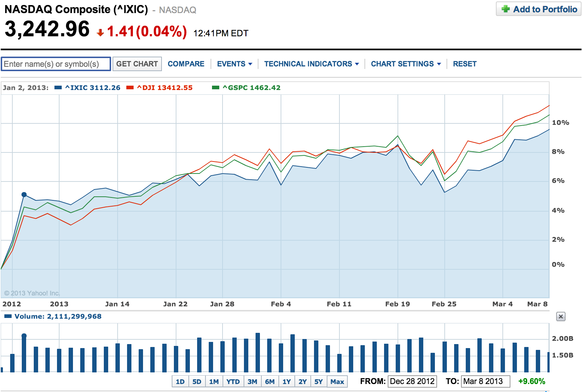Click the Feb 19 date axis label
Screen dimensions: 583x392
point(397,304)
